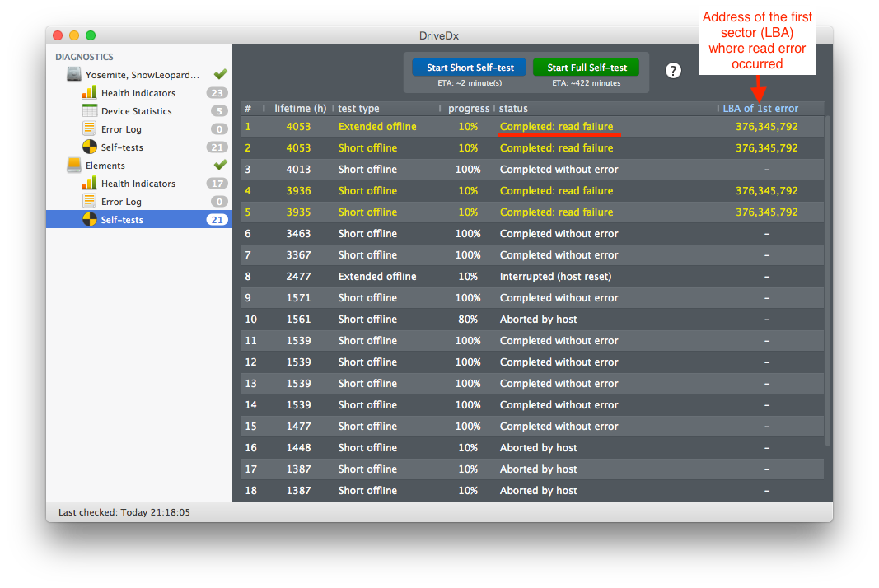
Task: Click lifetime 3367 in row 7
Action: 298,255
